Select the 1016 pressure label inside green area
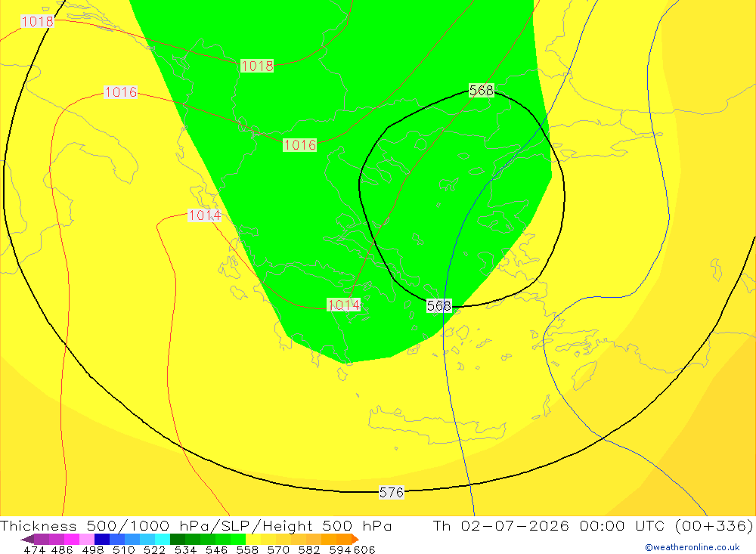This screenshot has height=554, width=756. click(x=299, y=144)
